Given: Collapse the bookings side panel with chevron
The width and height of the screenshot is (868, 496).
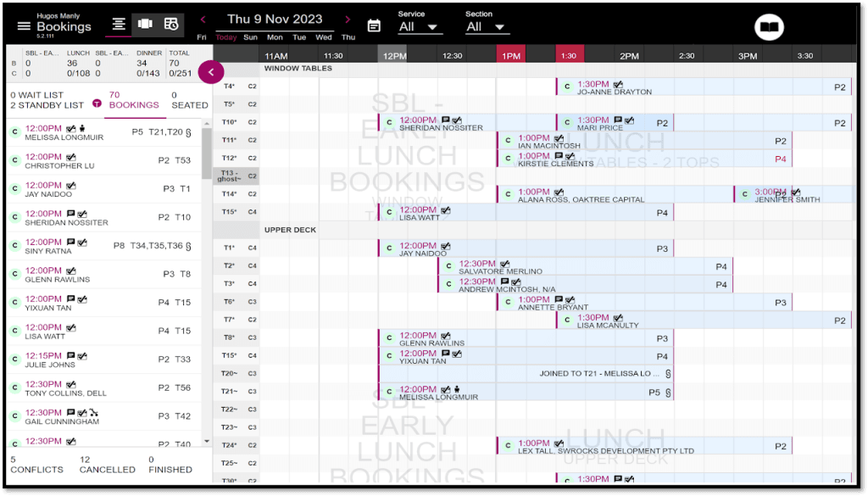Looking at the screenshot, I should click(210, 72).
